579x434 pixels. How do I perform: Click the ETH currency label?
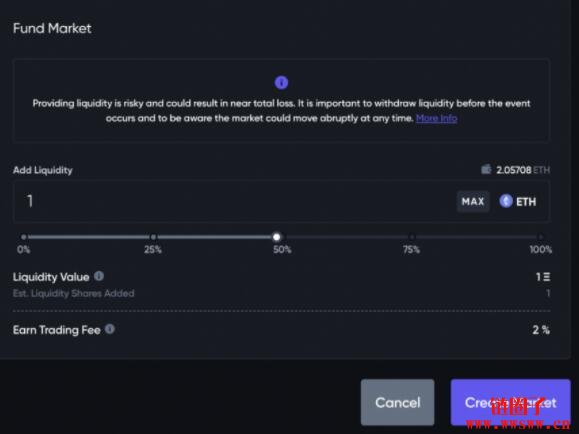click(x=526, y=202)
